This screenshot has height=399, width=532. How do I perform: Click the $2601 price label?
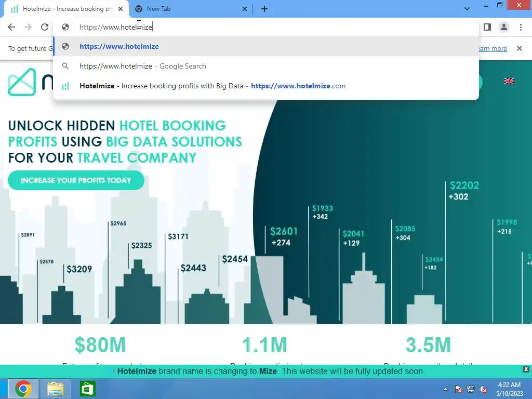(284, 231)
